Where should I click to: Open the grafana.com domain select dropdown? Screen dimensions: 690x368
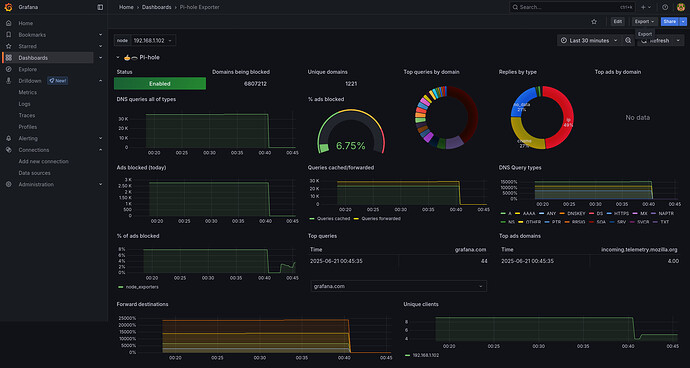point(399,286)
